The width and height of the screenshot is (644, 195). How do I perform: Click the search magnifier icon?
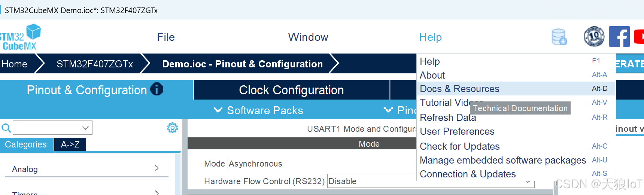[6, 128]
